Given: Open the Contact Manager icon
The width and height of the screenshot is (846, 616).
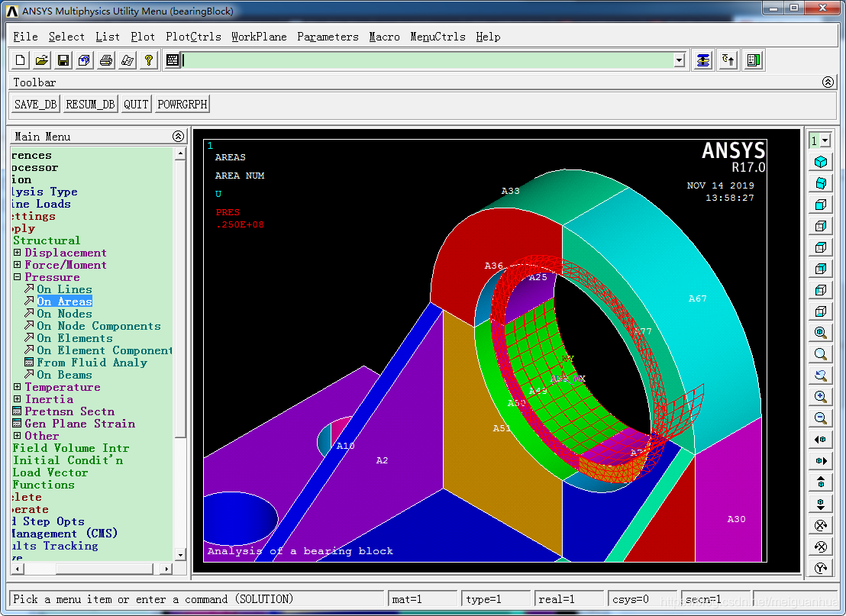Looking at the screenshot, I should click(x=753, y=60).
